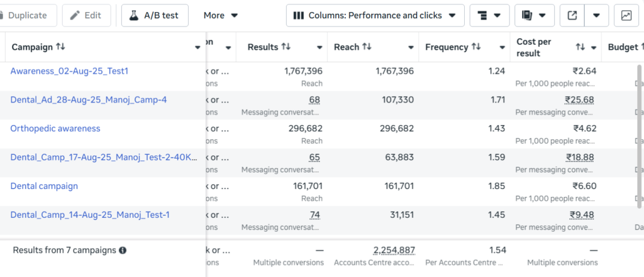The image size is (644, 277).
Task: Open the Campaign column header dropdown
Action: pos(197,47)
